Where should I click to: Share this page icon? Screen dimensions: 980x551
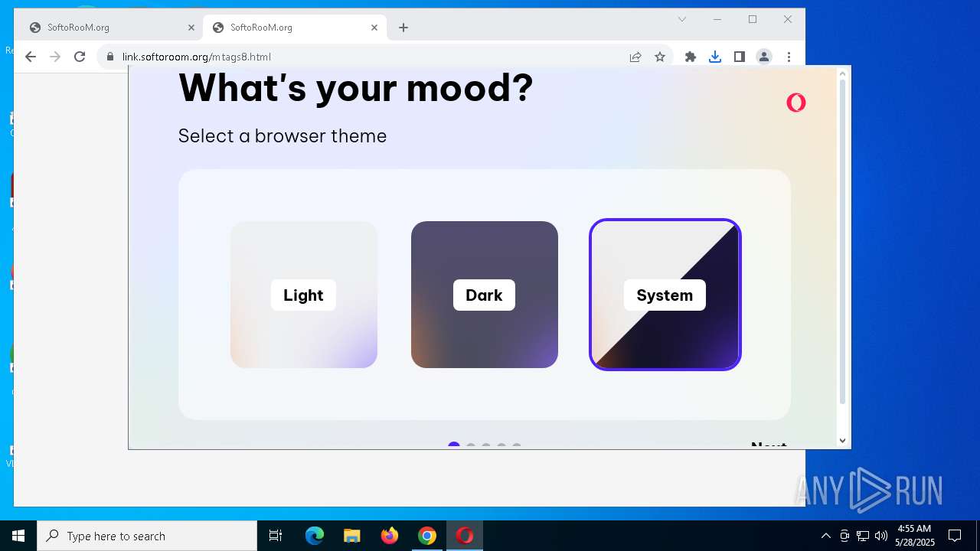coord(635,57)
